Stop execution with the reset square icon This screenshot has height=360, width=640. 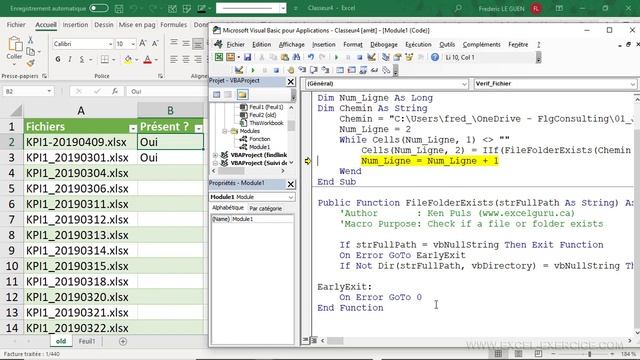(360, 57)
